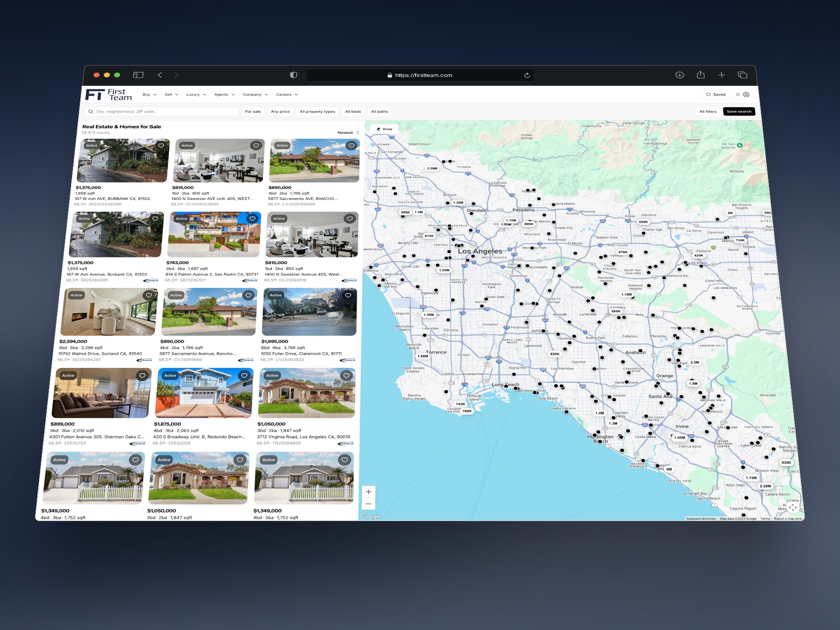840x630 pixels.
Task: Click the For sale filter button
Action: pyautogui.click(x=253, y=112)
